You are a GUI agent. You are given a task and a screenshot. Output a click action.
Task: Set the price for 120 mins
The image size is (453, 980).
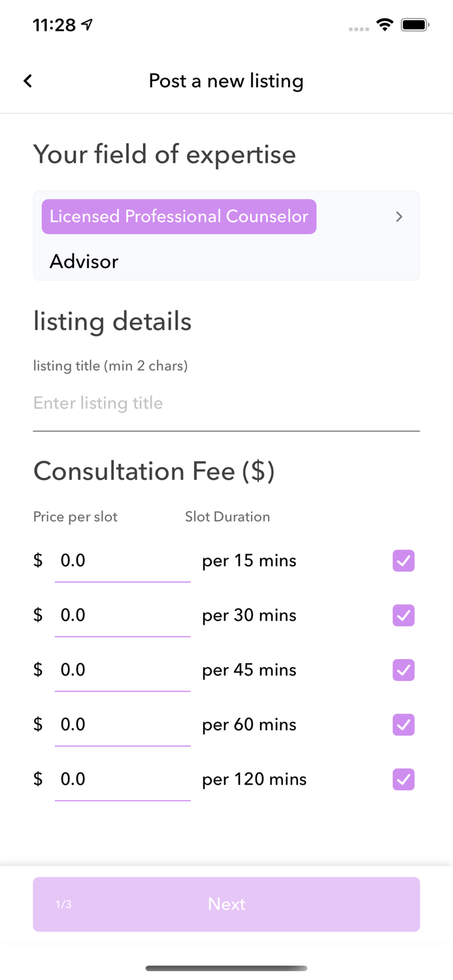point(122,779)
